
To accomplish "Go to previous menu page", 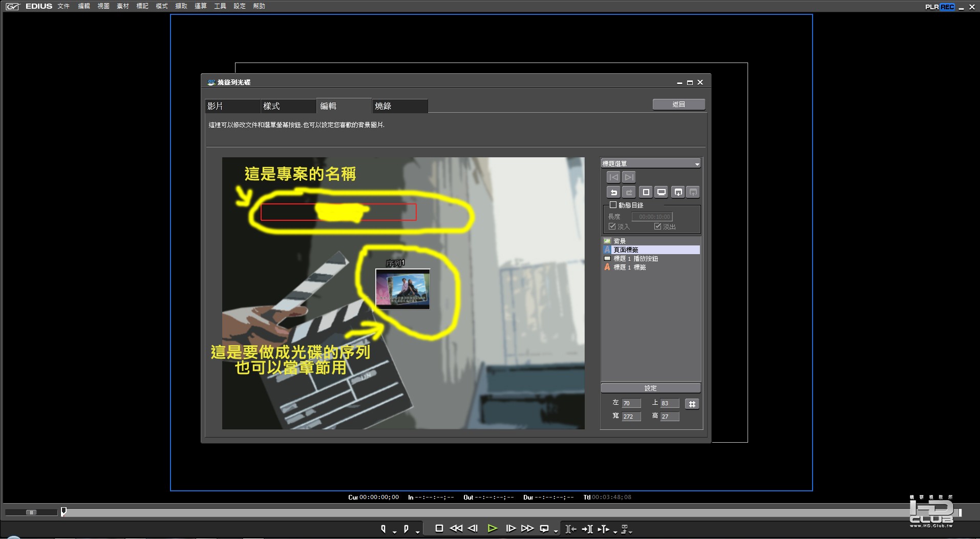I will (613, 177).
